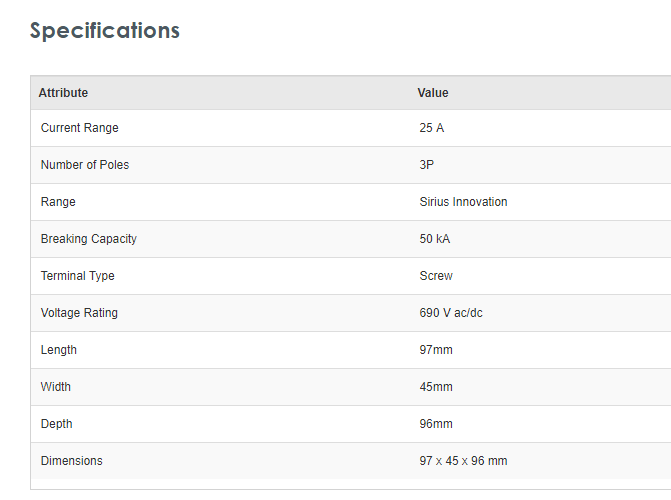Click the Specifications heading
The image size is (671, 500).
point(105,31)
